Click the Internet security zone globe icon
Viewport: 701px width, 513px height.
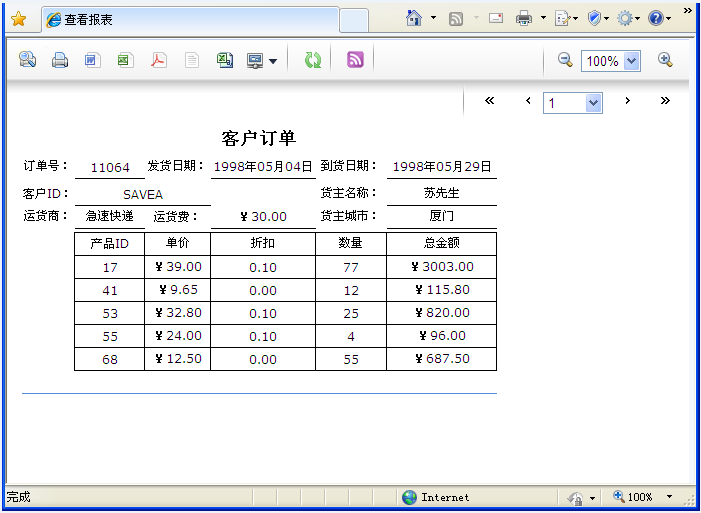[409, 497]
